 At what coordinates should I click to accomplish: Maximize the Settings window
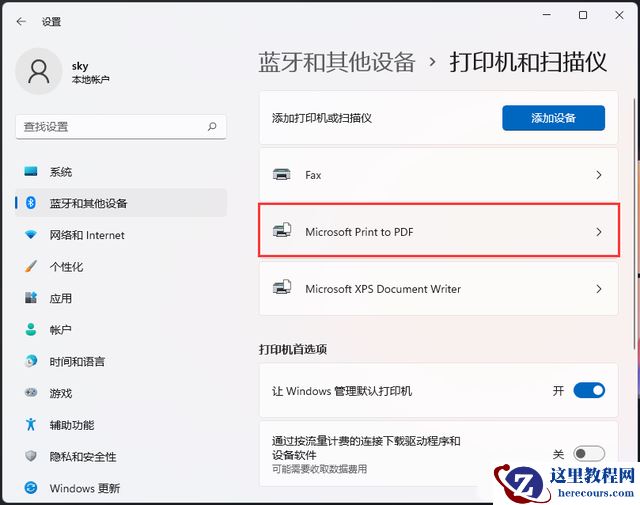point(583,15)
